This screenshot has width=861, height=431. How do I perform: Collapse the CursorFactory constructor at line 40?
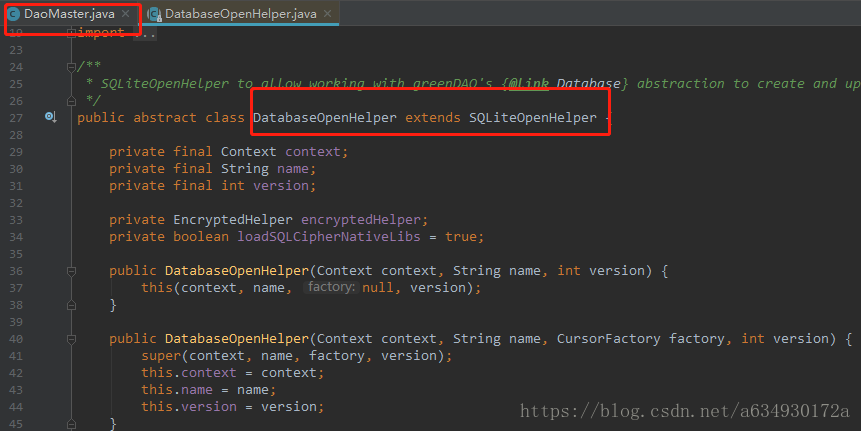71,339
